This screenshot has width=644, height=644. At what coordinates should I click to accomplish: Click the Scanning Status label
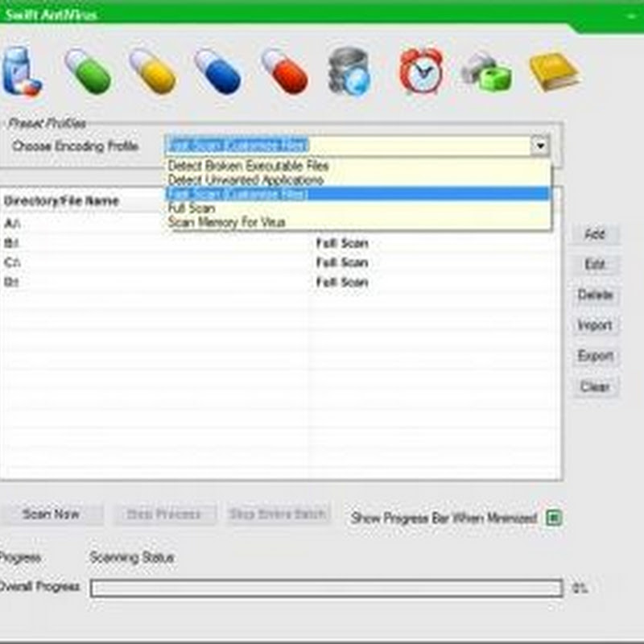pos(132,557)
